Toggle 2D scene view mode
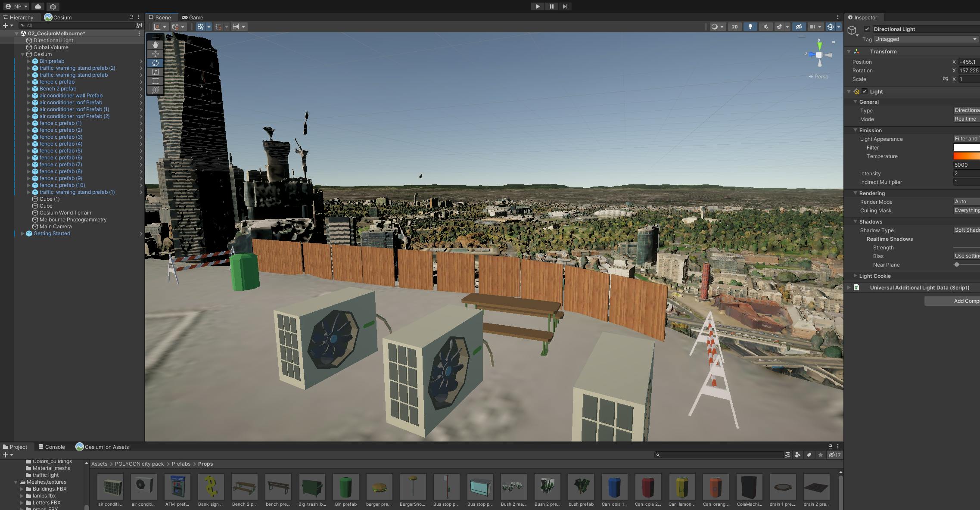980x510 pixels. (734, 27)
